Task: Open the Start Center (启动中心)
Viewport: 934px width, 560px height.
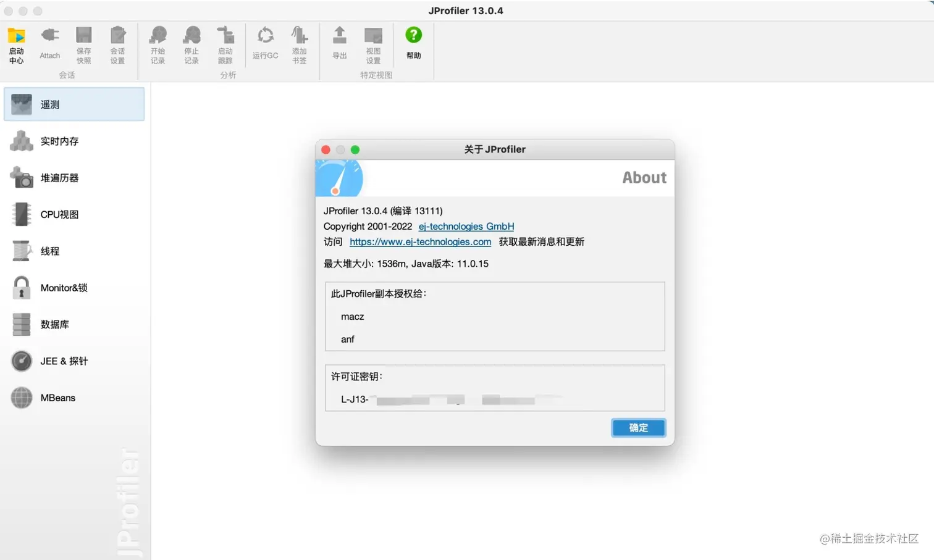Action: [x=17, y=45]
